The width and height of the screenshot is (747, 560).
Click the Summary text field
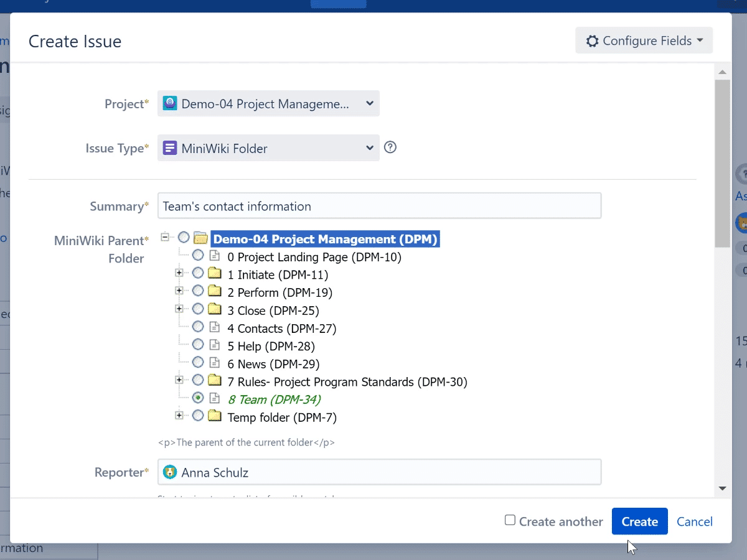(379, 206)
